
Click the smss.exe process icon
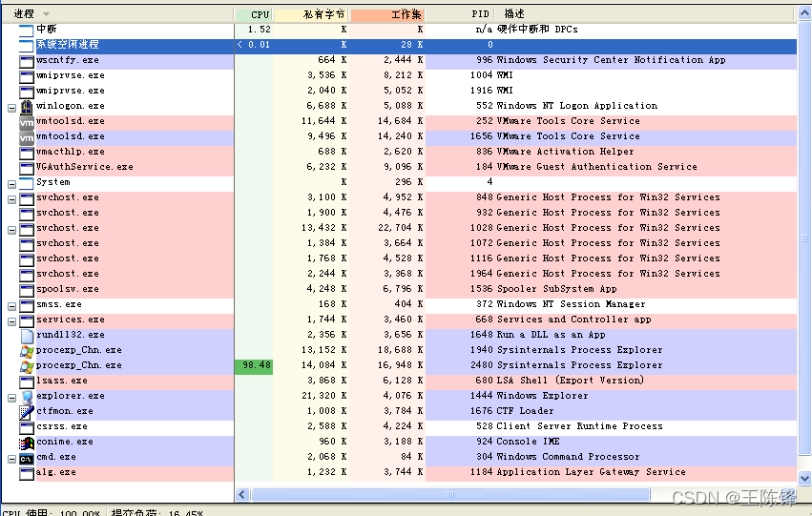[27, 305]
